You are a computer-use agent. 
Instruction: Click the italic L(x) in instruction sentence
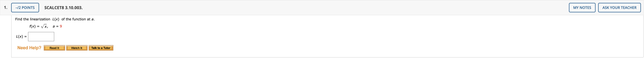(x=56, y=19)
